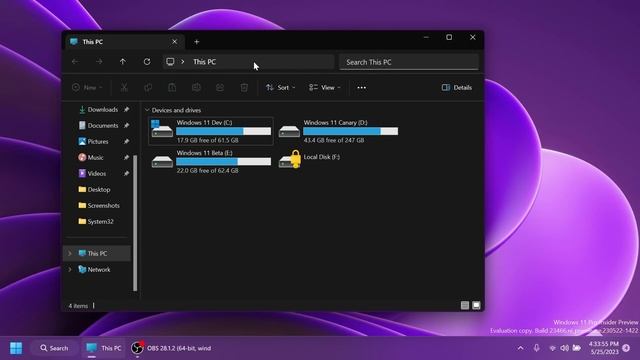The image size is (640, 360).
Task: Click the monitor icon in address bar
Action: tap(170, 62)
